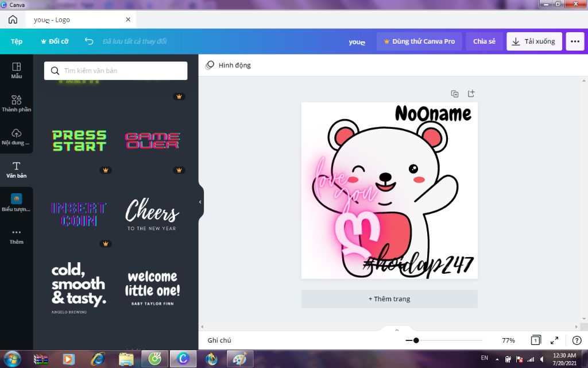Open page grid view icon
588x368 pixels.
tap(536, 340)
